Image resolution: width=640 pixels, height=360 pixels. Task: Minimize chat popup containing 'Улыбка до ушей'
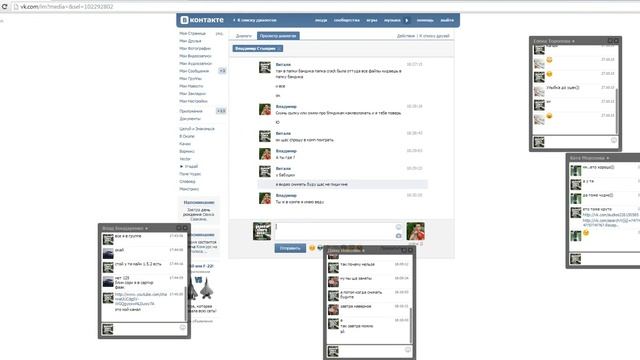610,41
